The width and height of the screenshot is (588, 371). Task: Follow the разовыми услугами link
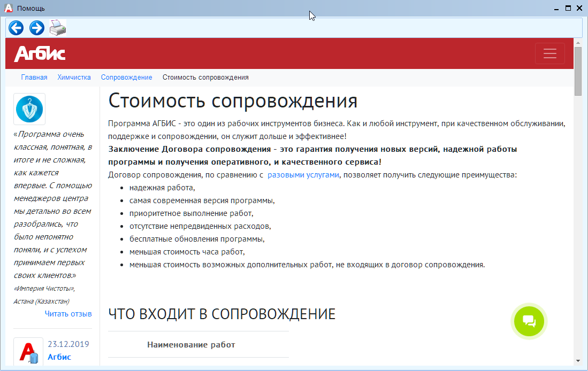(x=303, y=175)
